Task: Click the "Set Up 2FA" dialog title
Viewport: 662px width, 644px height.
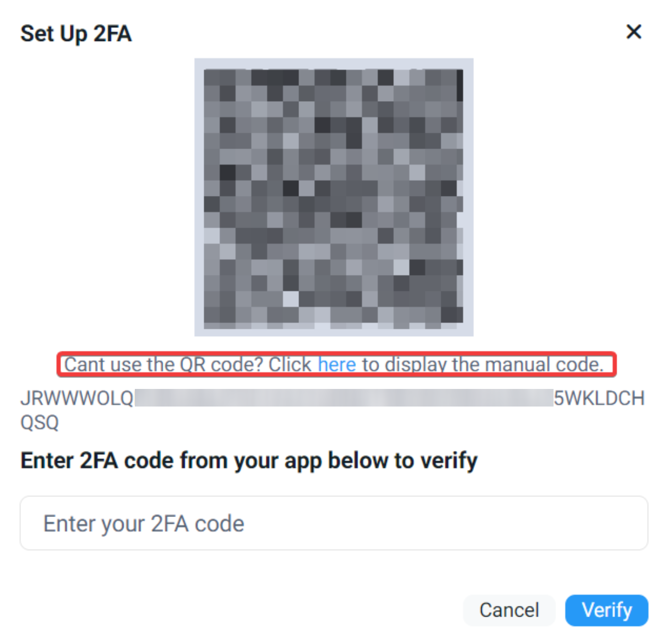Action: [x=76, y=34]
